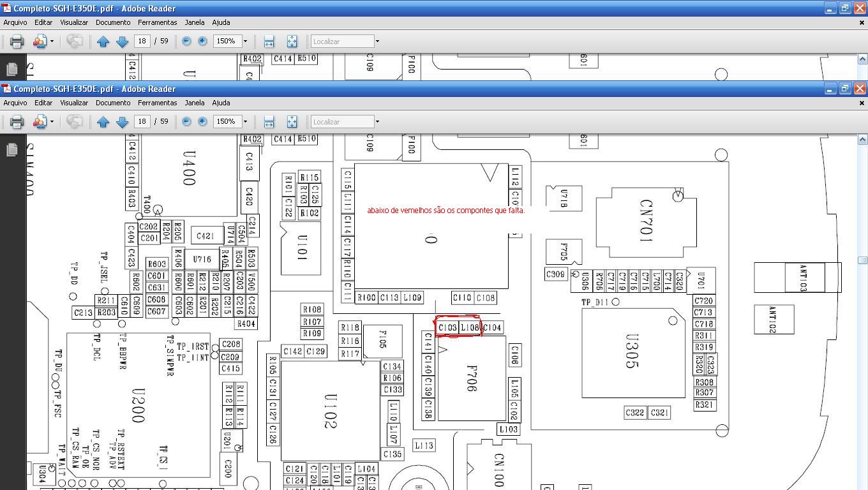Zoom in using plus icon, background window
Viewport: 868px width, 490px height.
[202, 41]
